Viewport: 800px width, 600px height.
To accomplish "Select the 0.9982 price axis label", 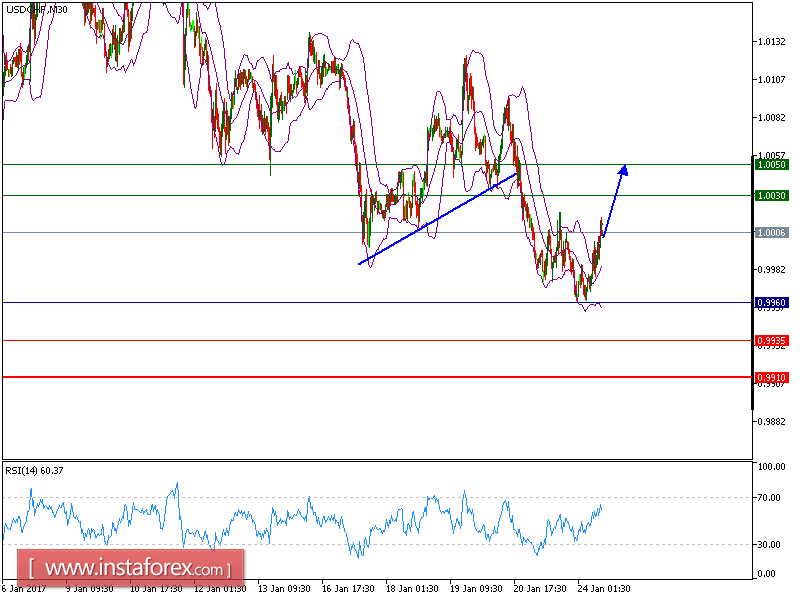I will (x=771, y=270).
